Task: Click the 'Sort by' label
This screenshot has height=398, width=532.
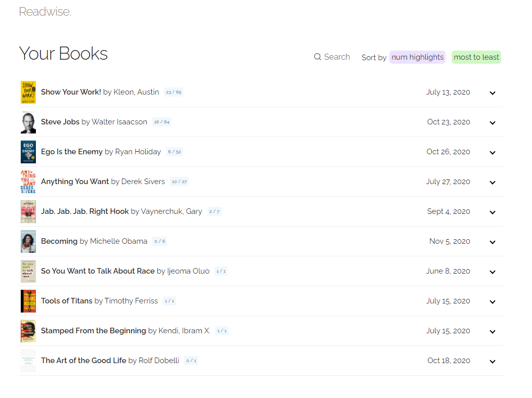Action: pos(374,58)
